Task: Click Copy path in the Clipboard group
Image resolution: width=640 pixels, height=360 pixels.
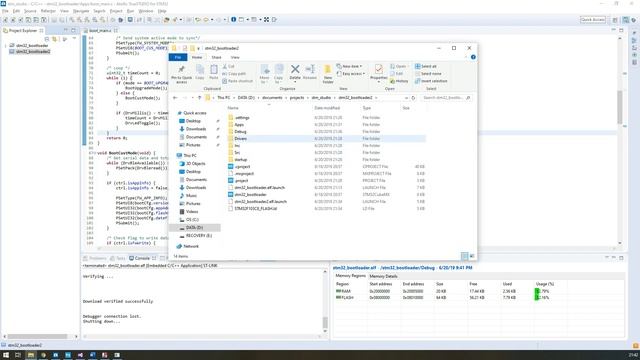Action: coord(234,74)
